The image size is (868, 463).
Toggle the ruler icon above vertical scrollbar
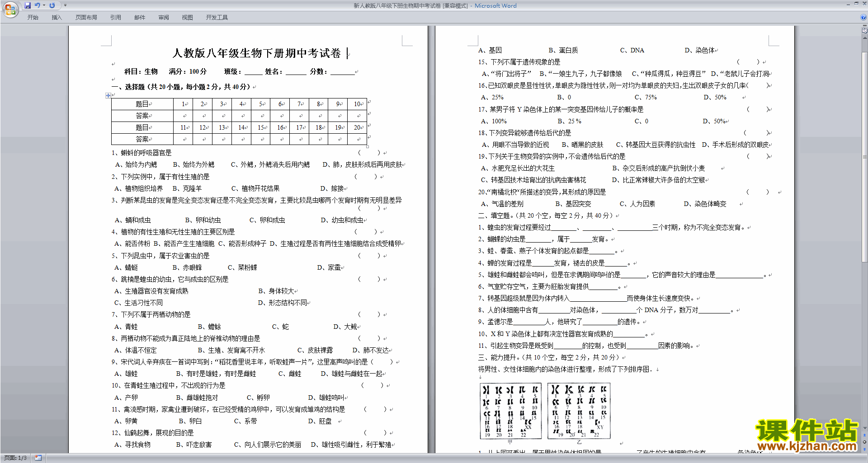[865, 31]
